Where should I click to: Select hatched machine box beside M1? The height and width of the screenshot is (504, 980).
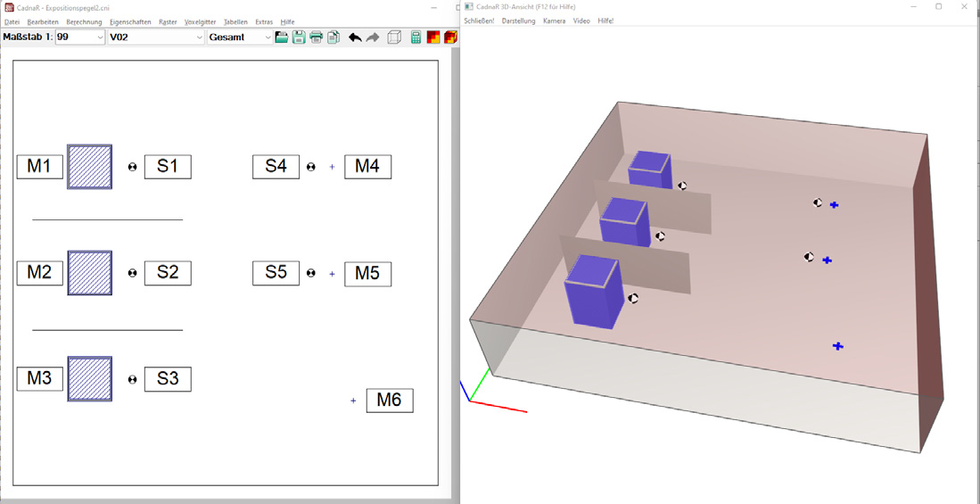[x=89, y=167]
